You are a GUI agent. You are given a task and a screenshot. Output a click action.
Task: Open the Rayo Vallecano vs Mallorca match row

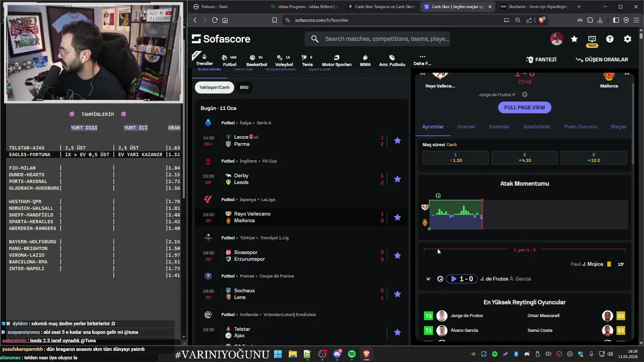pos(302,217)
